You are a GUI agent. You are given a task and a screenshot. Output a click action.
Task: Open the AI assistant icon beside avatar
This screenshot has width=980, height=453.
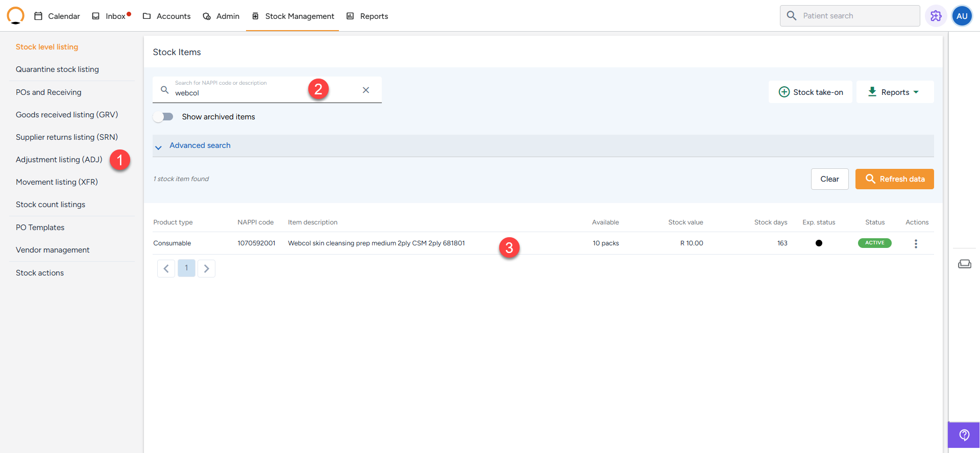coord(936,16)
